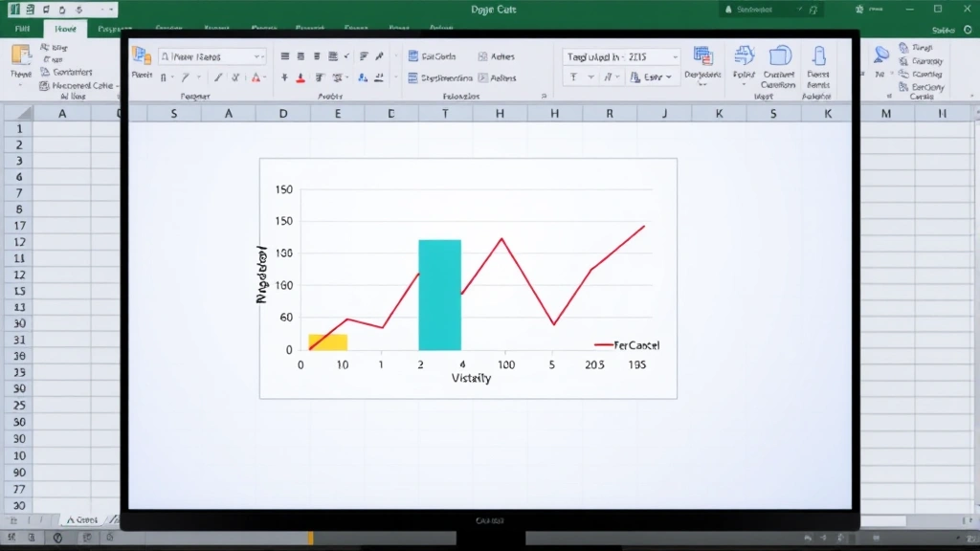980x551 pixels.
Task: Select the Font Color icon
Action: 256,77
